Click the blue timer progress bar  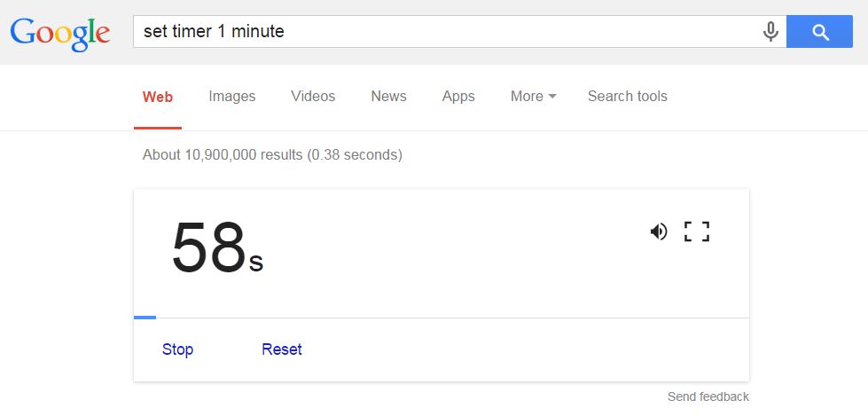[145, 318]
